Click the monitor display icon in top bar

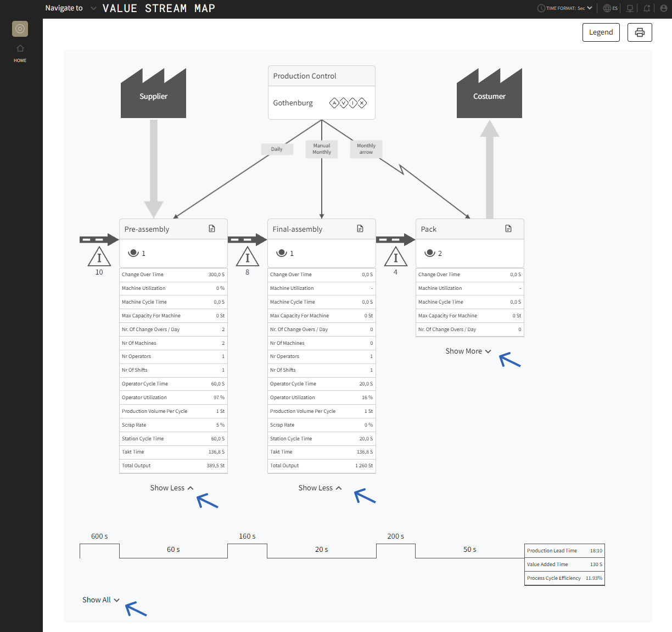point(629,8)
